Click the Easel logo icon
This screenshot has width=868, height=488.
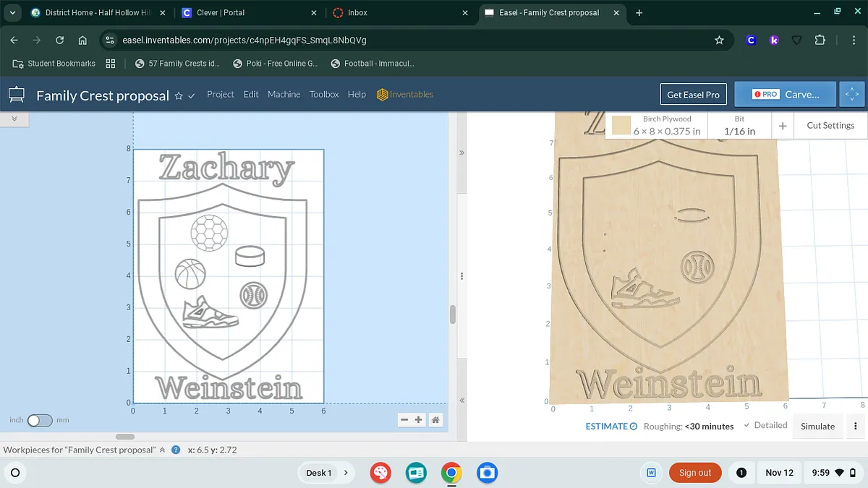point(17,95)
